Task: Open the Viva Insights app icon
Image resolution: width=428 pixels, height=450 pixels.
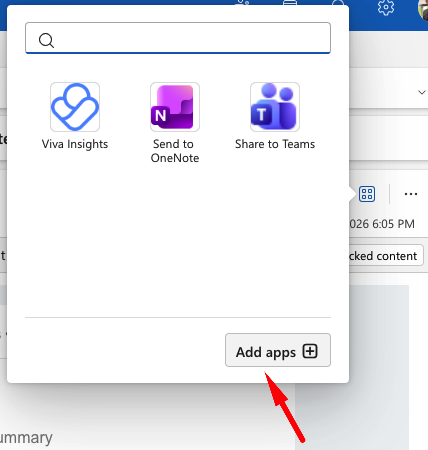Action: coord(75,107)
